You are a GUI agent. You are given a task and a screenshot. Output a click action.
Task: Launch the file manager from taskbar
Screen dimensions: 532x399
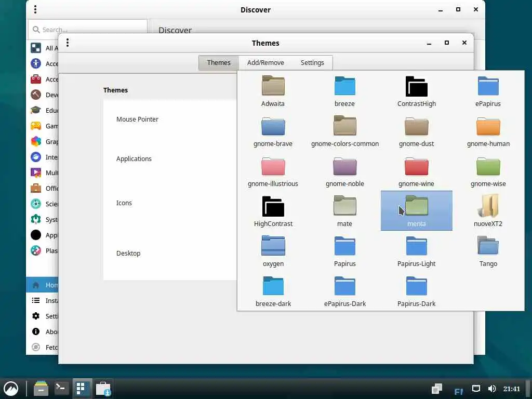(41, 389)
